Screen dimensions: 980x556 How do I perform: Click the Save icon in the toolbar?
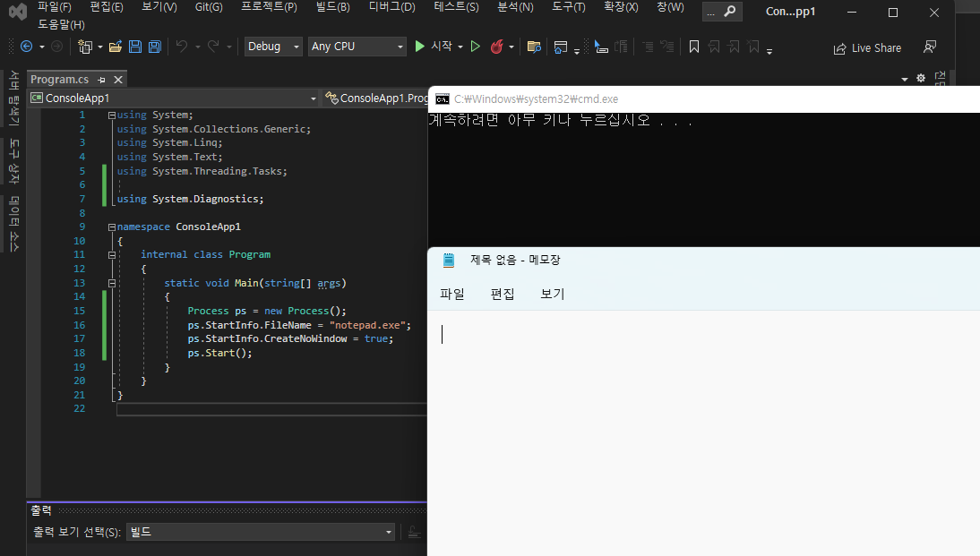[135, 47]
